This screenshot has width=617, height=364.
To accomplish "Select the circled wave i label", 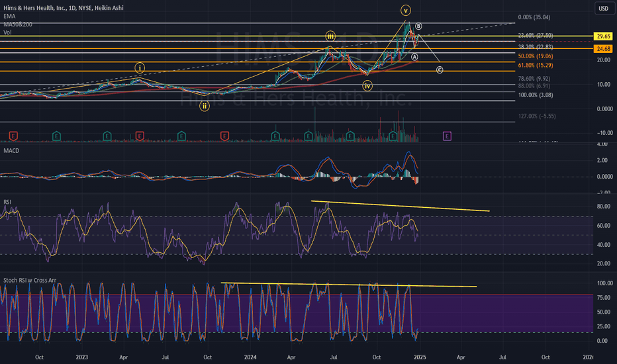I will pos(139,68).
